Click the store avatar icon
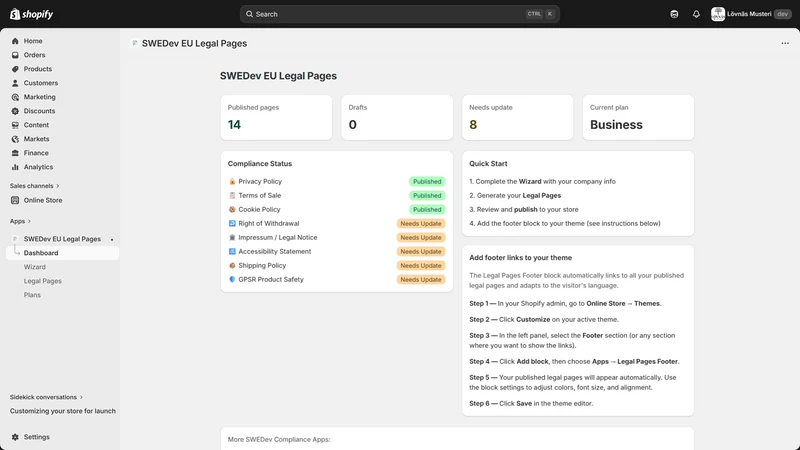This screenshot has height=450, width=800. pos(718,14)
